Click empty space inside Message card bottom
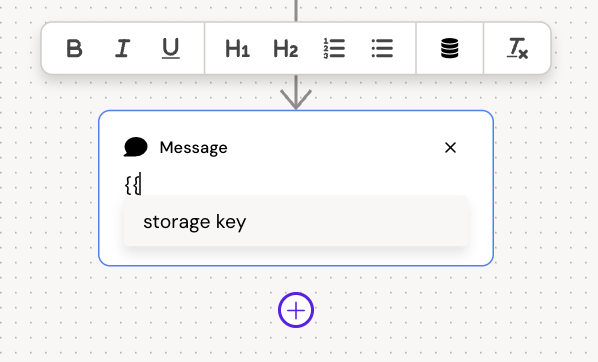The image size is (598, 362). click(x=296, y=256)
